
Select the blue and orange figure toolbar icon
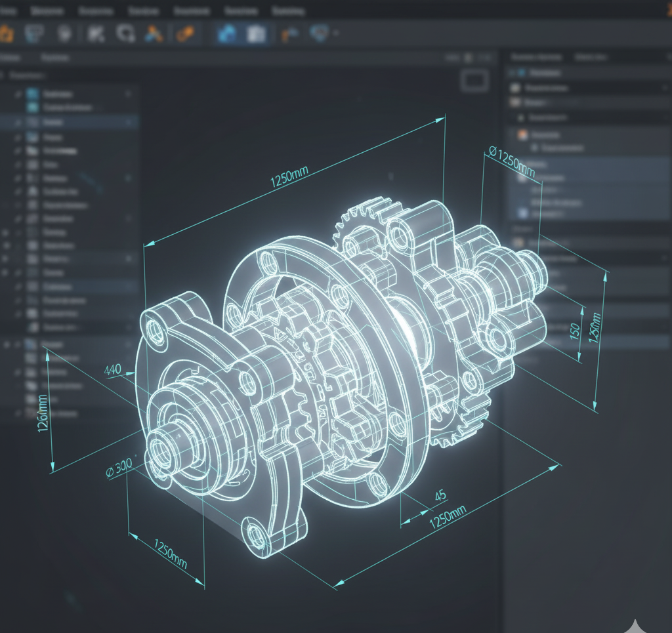(155, 33)
